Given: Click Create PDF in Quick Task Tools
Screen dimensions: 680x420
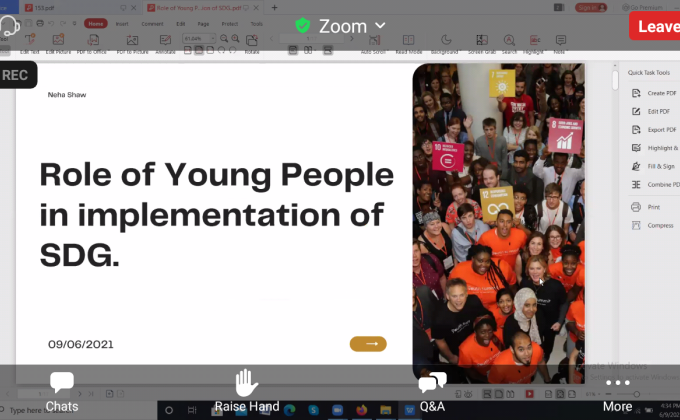Looking at the screenshot, I should 660,93.
